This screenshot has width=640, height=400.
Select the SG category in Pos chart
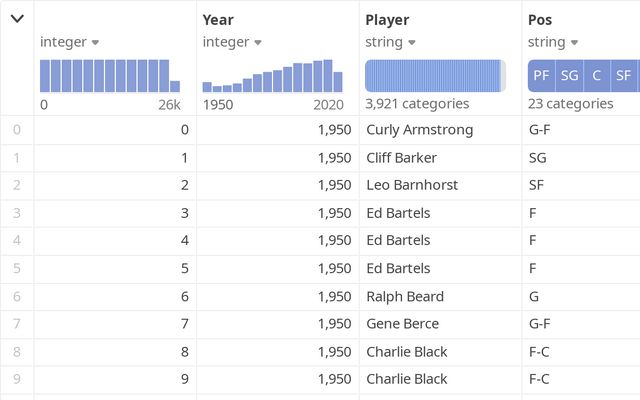(569, 75)
